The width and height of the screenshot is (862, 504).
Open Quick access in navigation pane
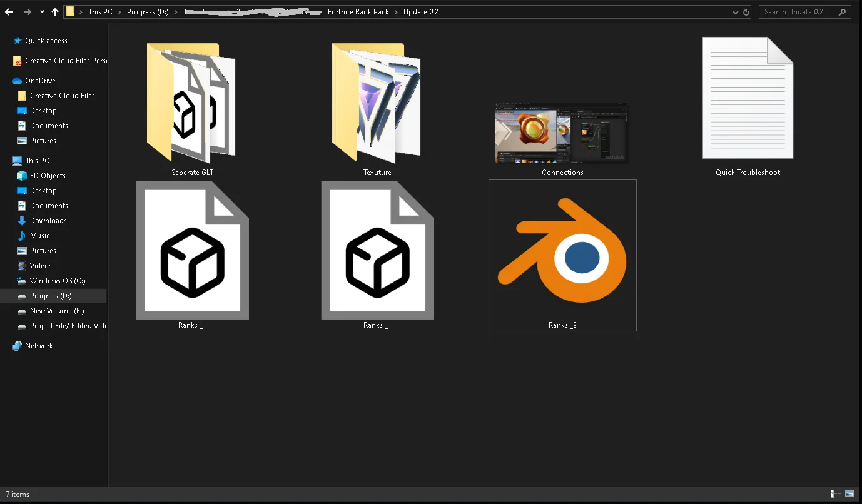(x=46, y=41)
